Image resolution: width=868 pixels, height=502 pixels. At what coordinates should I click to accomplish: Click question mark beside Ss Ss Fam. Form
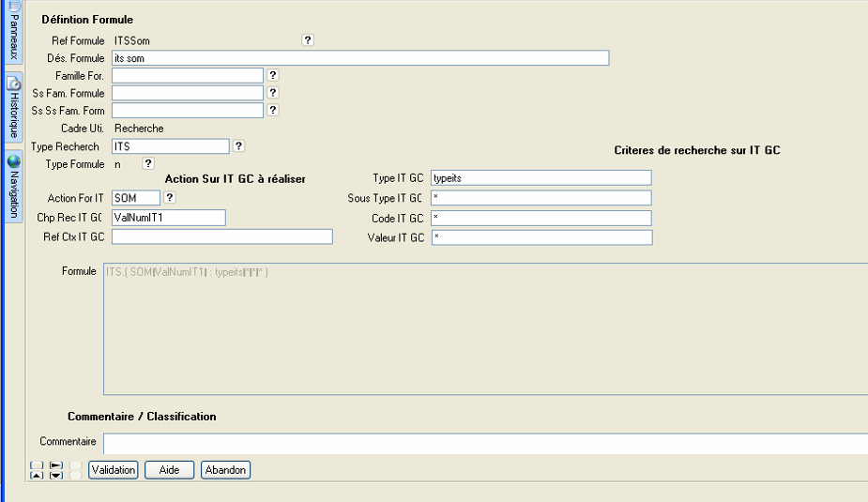click(273, 110)
